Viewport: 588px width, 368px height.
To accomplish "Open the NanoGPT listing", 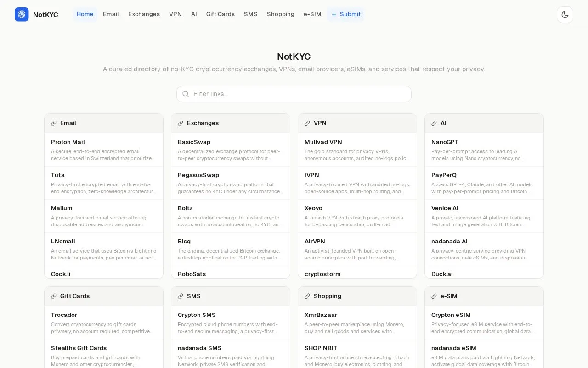I will coord(484,150).
